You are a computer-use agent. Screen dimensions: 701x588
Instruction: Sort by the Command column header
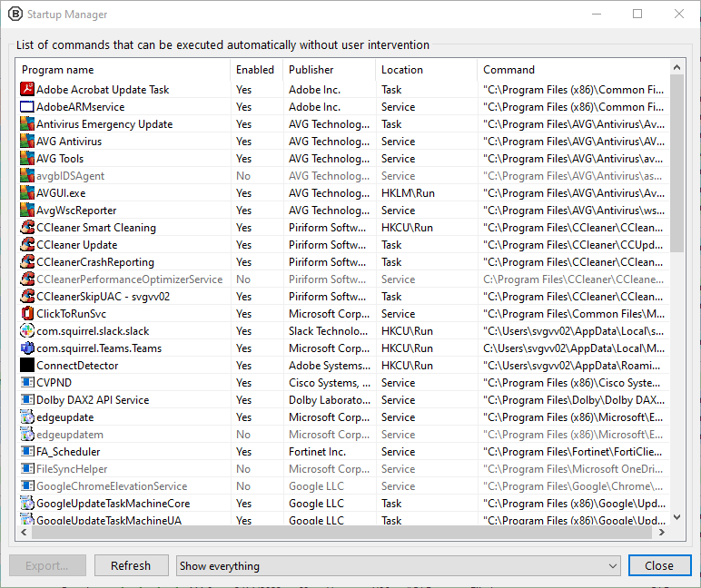pyautogui.click(x=574, y=70)
